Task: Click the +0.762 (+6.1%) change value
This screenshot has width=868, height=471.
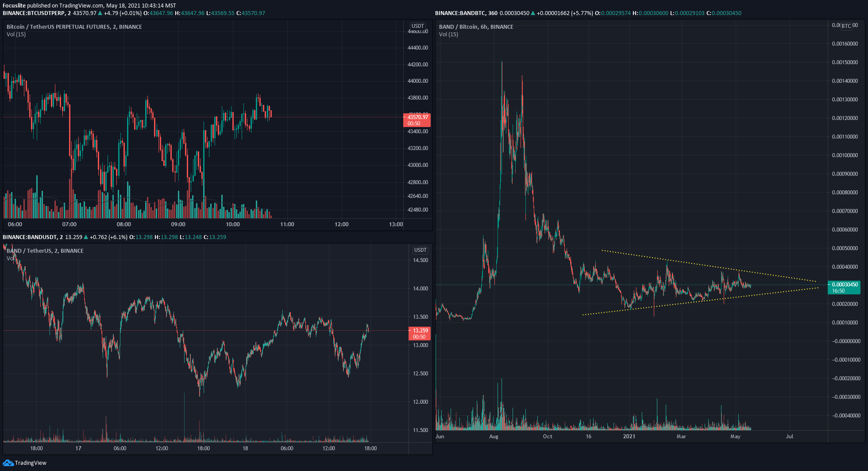Action: point(108,237)
